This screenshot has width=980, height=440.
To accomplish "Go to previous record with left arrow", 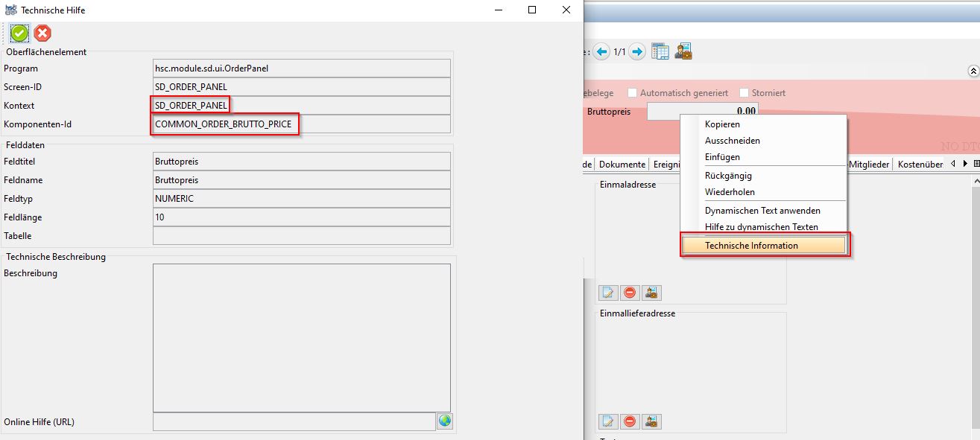I will 602,52.
